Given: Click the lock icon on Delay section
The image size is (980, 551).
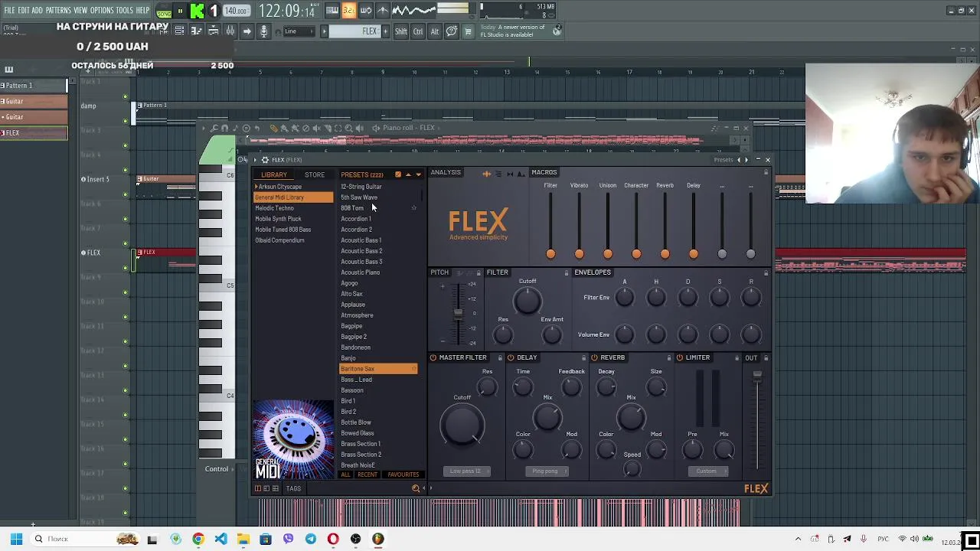Looking at the screenshot, I should [x=583, y=358].
